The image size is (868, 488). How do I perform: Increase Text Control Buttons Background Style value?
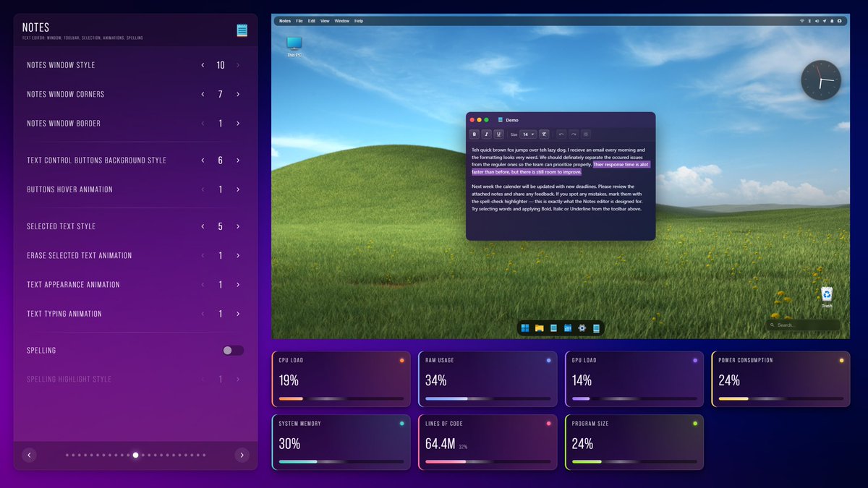(x=238, y=160)
